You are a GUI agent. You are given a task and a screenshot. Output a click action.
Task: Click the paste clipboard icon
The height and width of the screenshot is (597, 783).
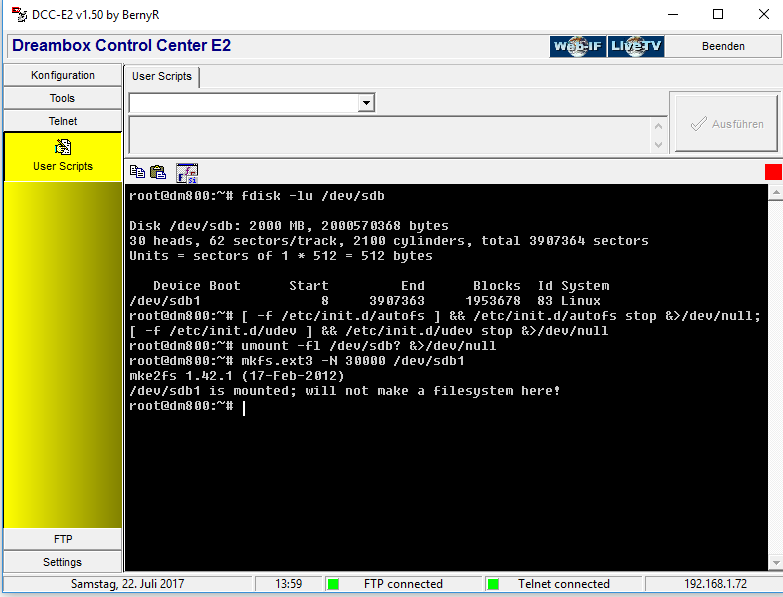pos(157,172)
